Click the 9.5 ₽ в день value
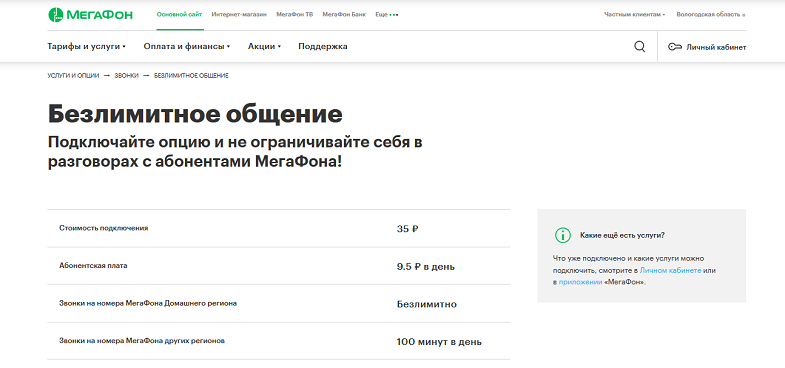Image resolution: width=785 pixels, height=368 pixels. (x=426, y=267)
